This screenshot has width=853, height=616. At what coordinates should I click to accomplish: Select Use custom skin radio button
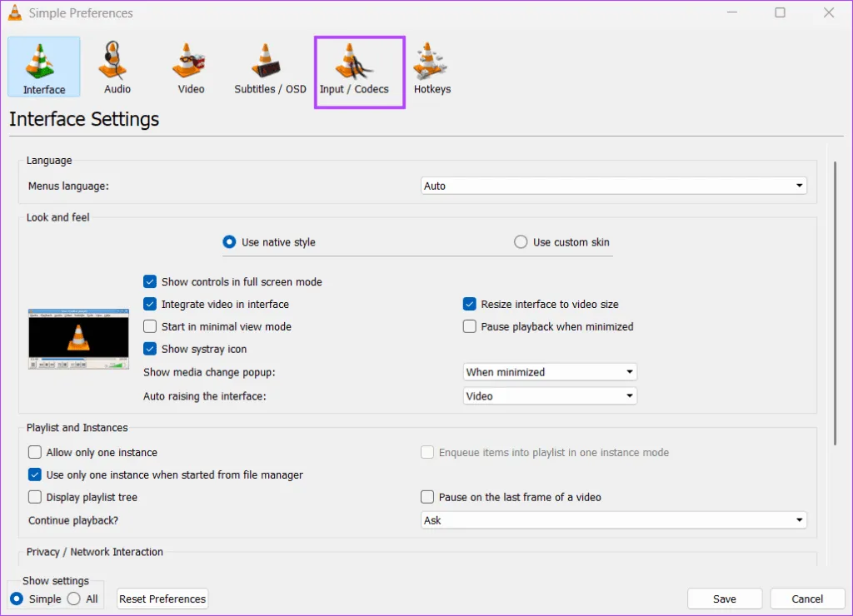[x=521, y=242]
